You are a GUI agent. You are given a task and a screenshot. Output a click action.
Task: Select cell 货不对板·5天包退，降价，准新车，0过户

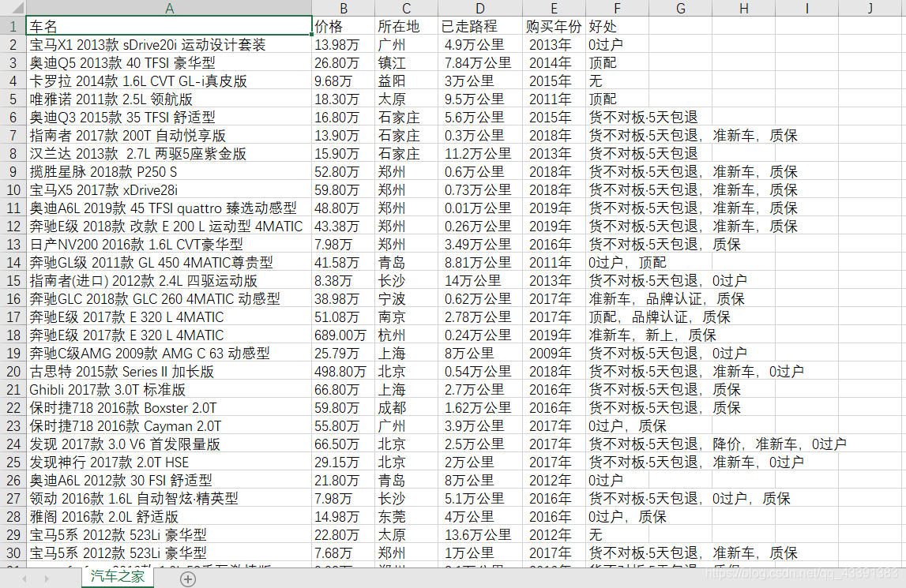click(x=717, y=444)
